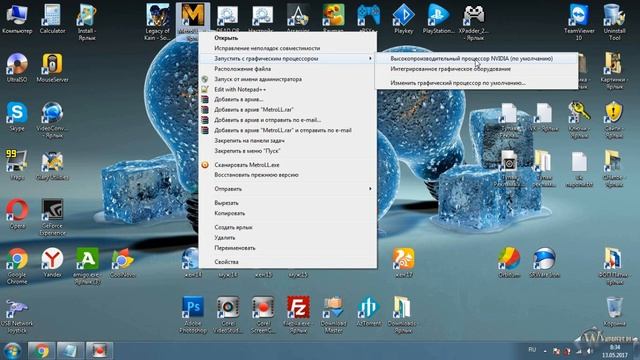This screenshot has width=640, height=360.
Task: Open Свойства from context menu
Action: click(x=287, y=262)
